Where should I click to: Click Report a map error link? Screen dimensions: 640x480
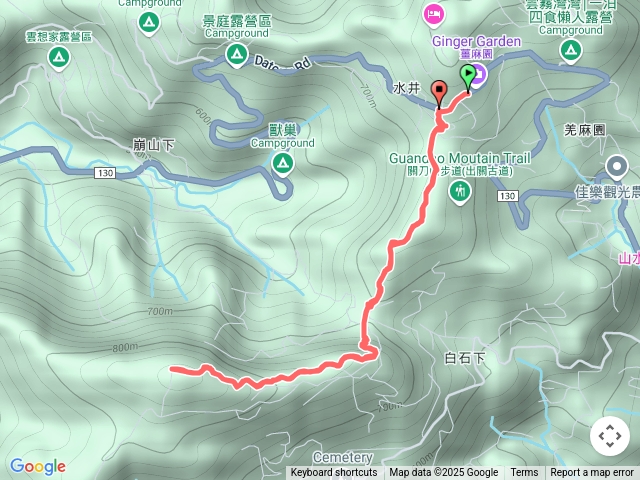(592, 473)
